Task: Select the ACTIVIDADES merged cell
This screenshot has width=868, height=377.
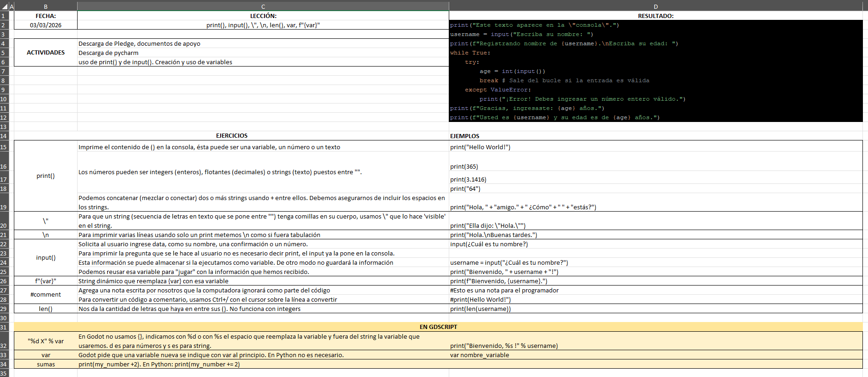Action: (x=46, y=53)
